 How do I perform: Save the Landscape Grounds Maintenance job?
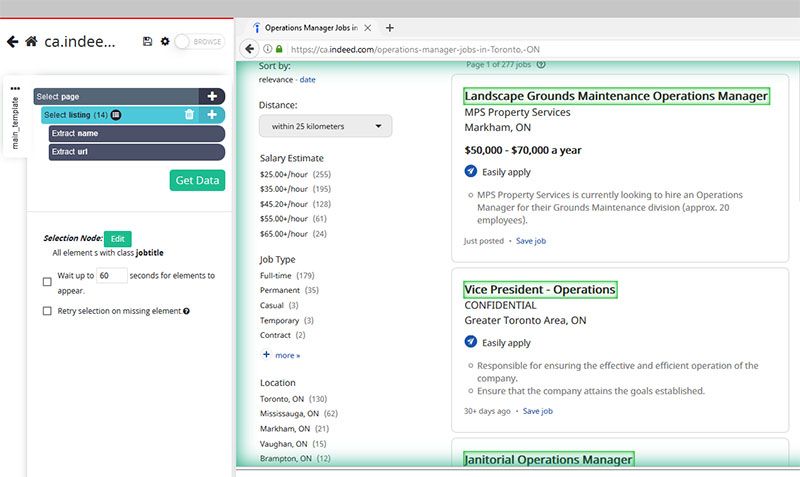pyautogui.click(x=531, y=241)
